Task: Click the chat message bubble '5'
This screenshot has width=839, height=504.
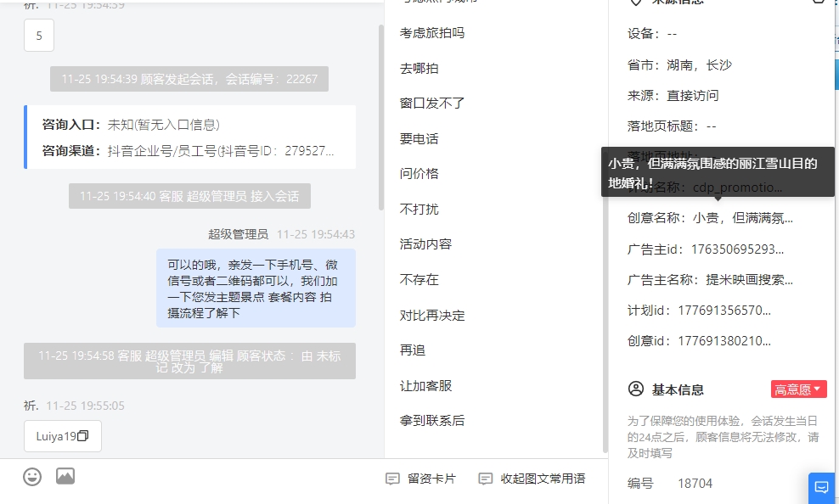Action: (39, 36)
